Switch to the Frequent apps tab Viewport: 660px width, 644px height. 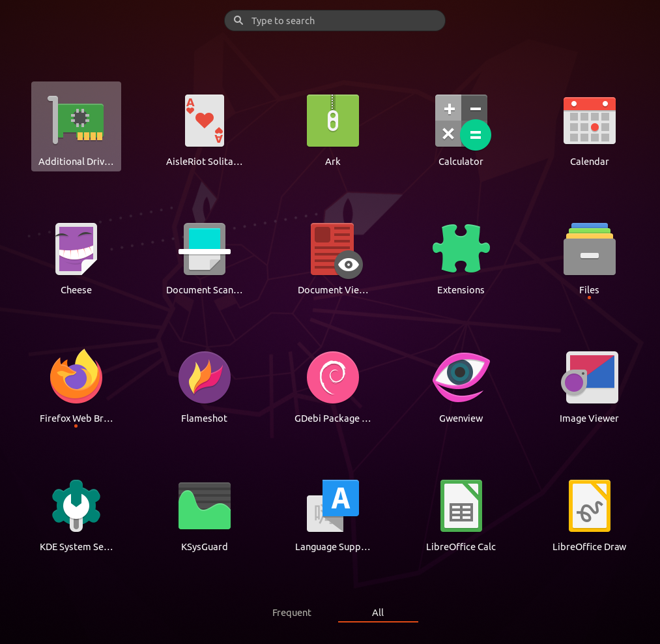292,613
